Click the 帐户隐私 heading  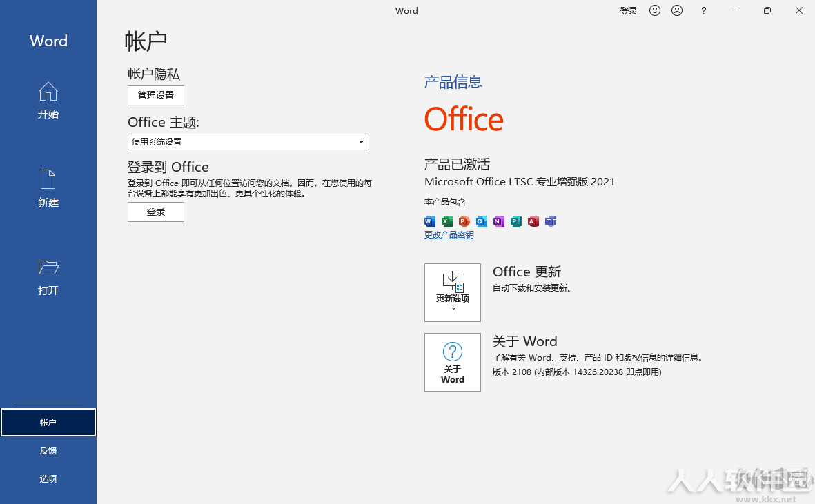(154, 74)
